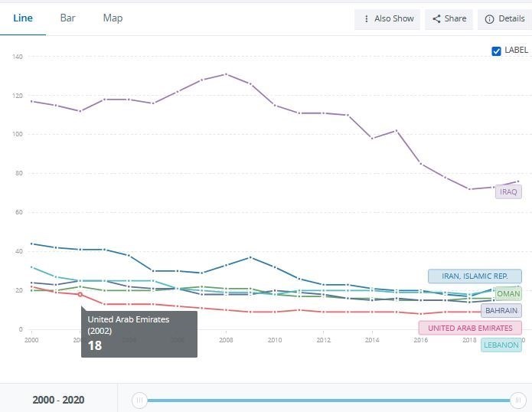Open the Also Show dropdown
532x412 pixels.
point(387,19)
